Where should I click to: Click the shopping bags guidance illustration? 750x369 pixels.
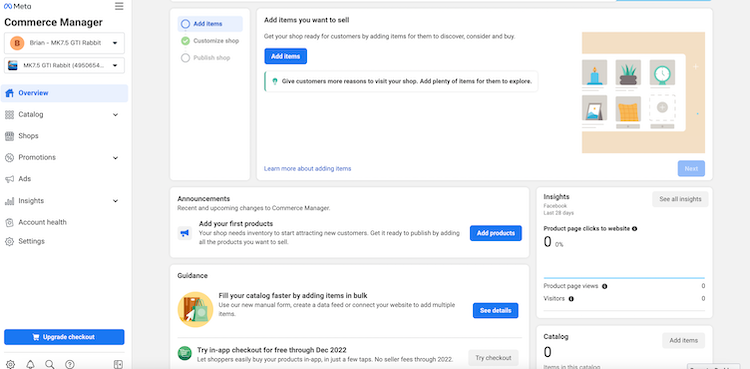(195, 310)
